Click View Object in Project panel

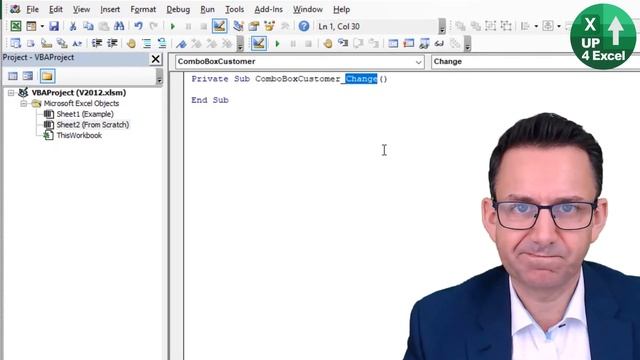point(28,76)
